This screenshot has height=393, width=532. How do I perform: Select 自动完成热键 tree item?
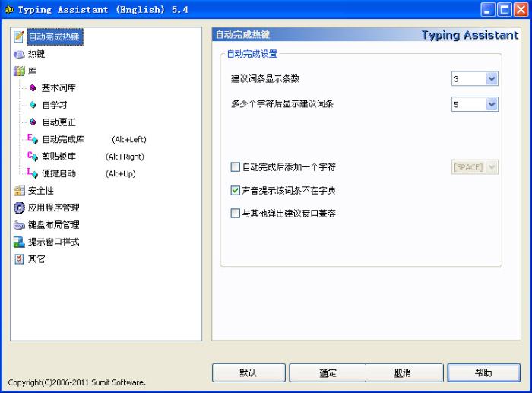55,36
